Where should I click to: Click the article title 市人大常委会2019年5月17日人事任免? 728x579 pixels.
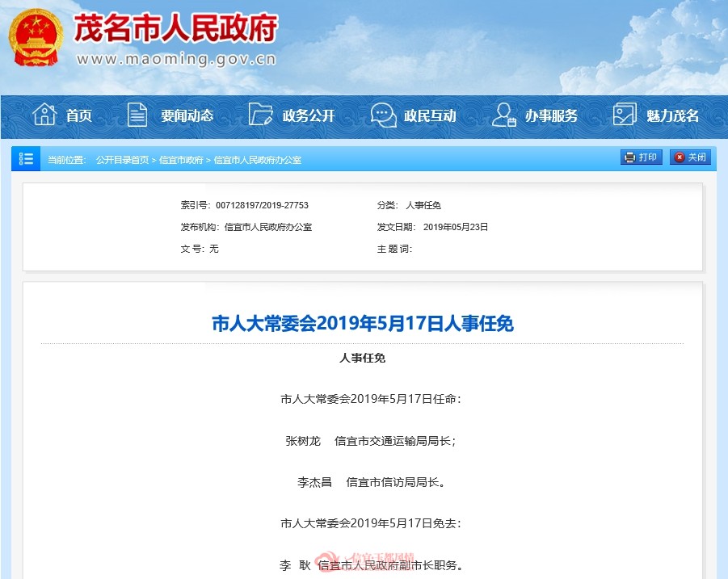click(363, 323)
